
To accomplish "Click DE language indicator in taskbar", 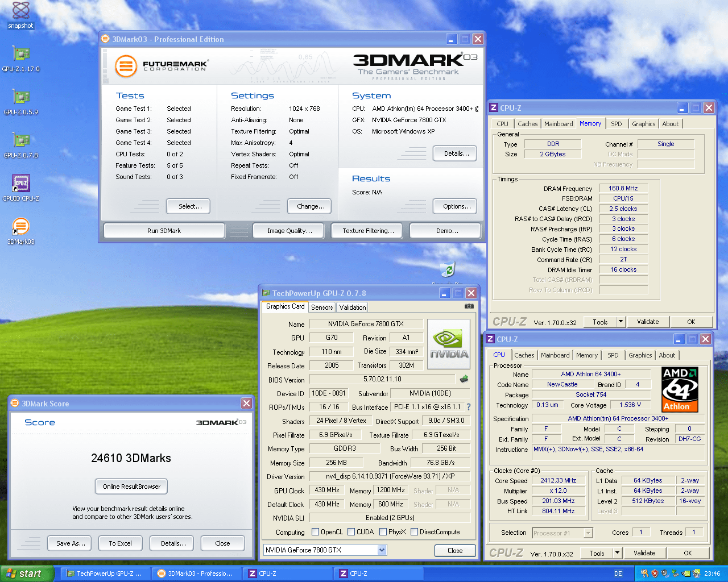I will (x=618, y=573).
